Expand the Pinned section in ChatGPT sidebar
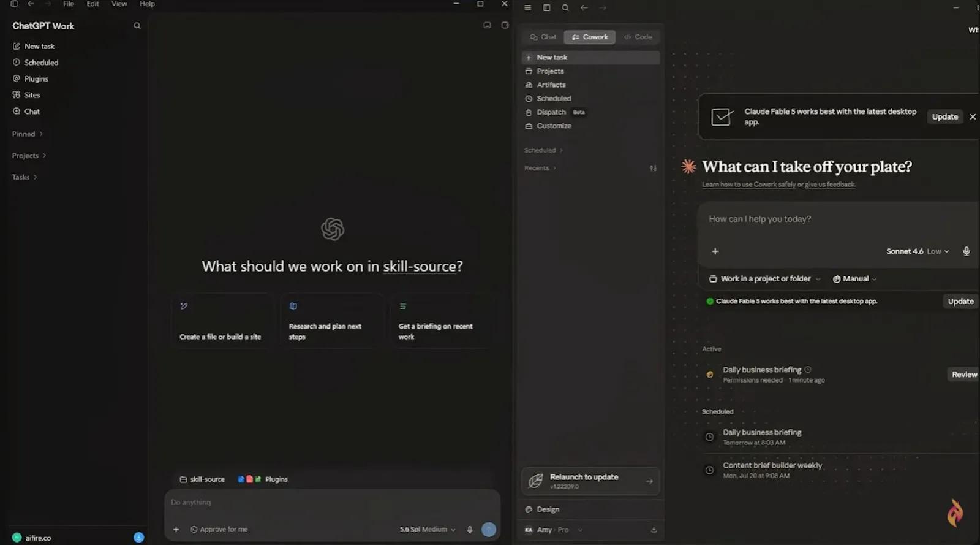 click(x=27, y=134)
